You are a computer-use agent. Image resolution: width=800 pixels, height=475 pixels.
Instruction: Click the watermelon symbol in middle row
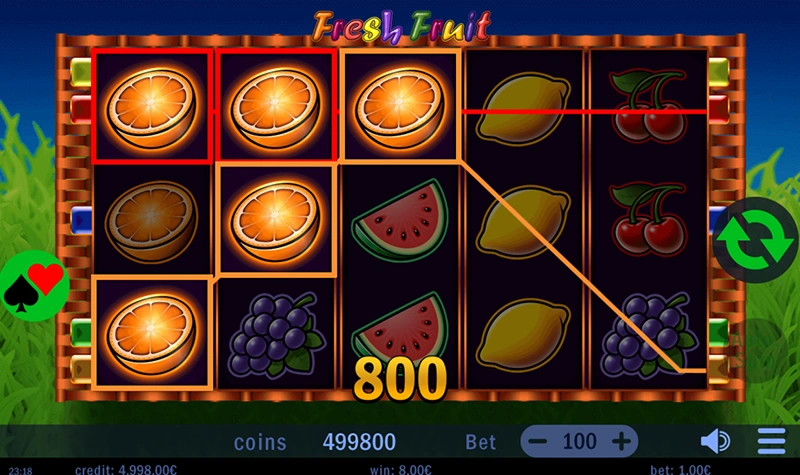[400, 219]
